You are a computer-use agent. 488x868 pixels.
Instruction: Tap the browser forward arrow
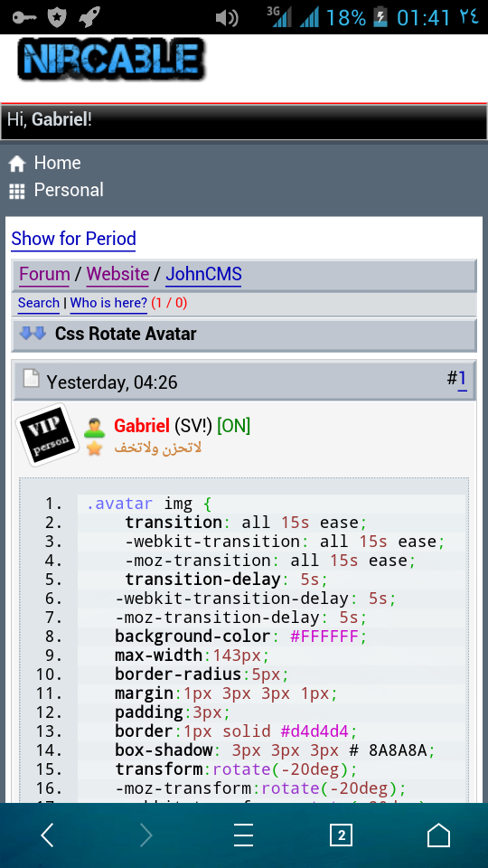pos(146,835)
